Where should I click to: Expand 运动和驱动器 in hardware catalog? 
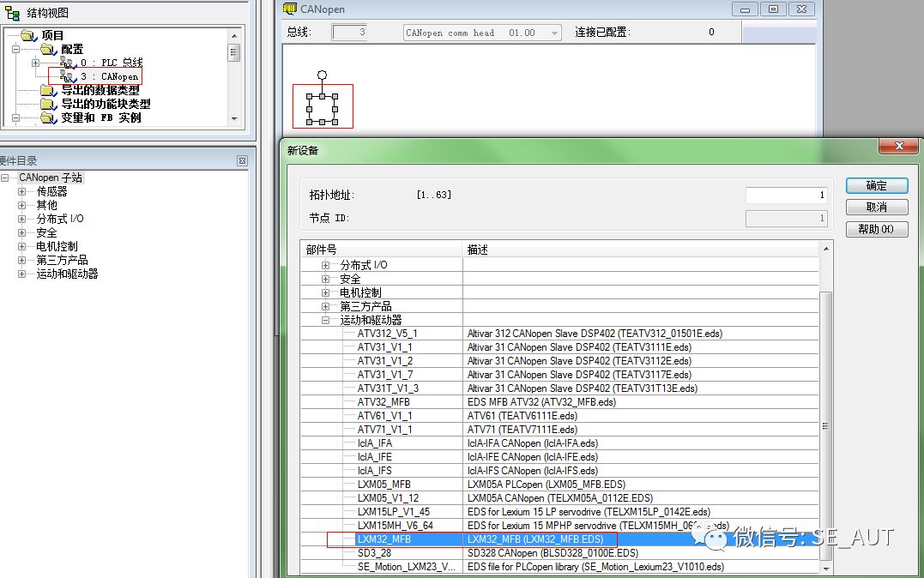[21, 274]
